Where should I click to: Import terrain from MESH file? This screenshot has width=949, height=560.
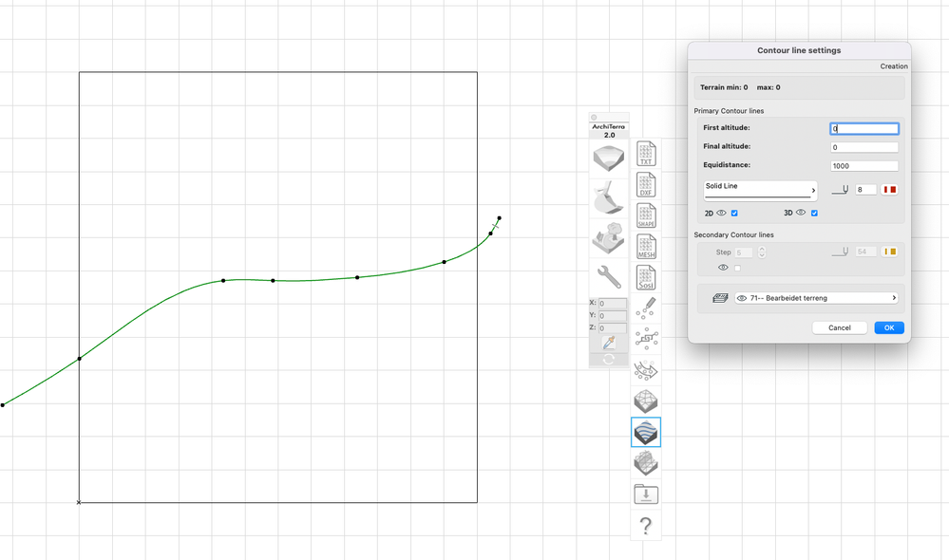(x=646, y=247)
